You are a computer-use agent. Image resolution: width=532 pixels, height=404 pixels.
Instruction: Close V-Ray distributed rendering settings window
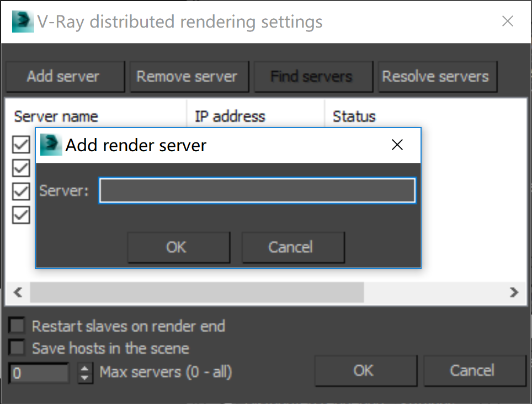pyautogui.click(x=508, y=21)
